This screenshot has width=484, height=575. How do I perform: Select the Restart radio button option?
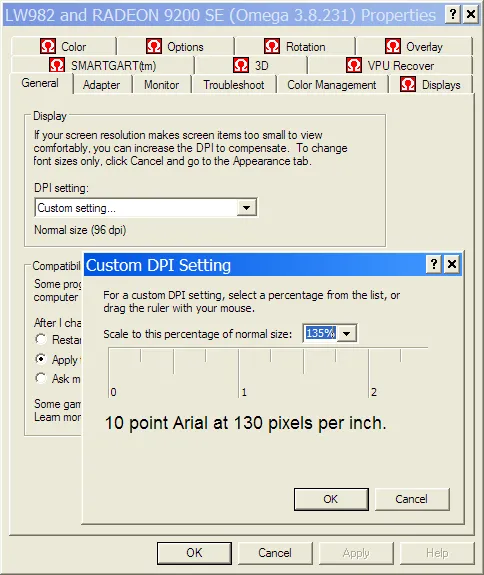click(x=41, y=339)
